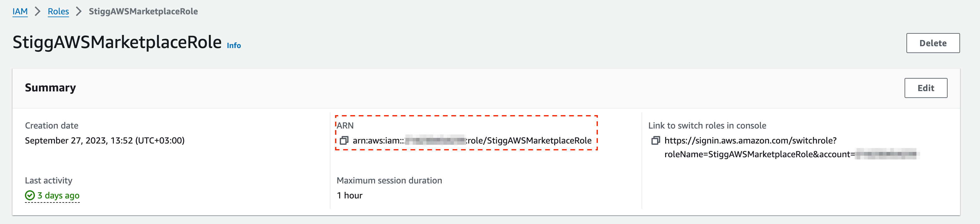Screen dimensions: 980x224
Task: Click the StiggAWSMarketplaceRole page title
Action: tap(117, 42)
